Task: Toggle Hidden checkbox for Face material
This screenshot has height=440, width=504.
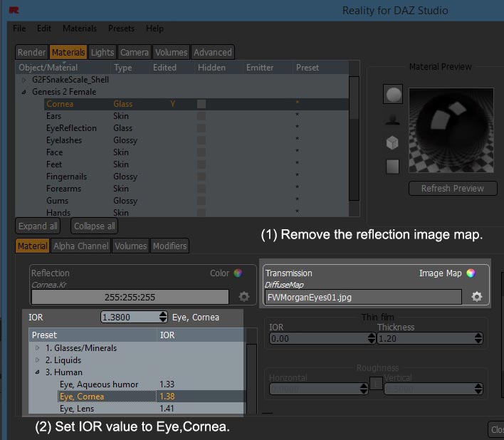Action: point(201,152)
